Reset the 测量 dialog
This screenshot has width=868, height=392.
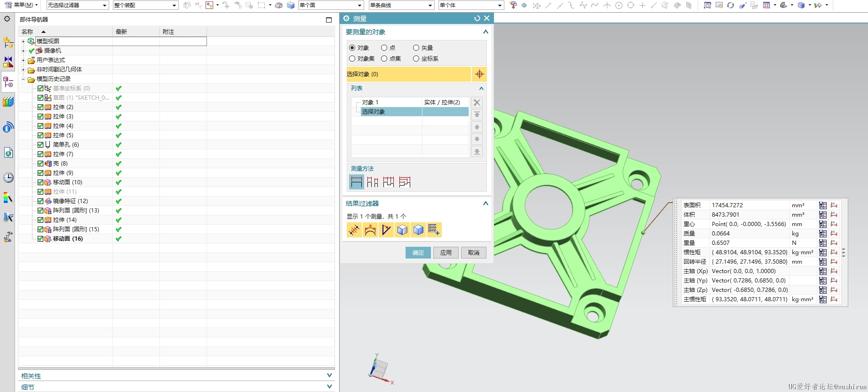click(477, 18)
